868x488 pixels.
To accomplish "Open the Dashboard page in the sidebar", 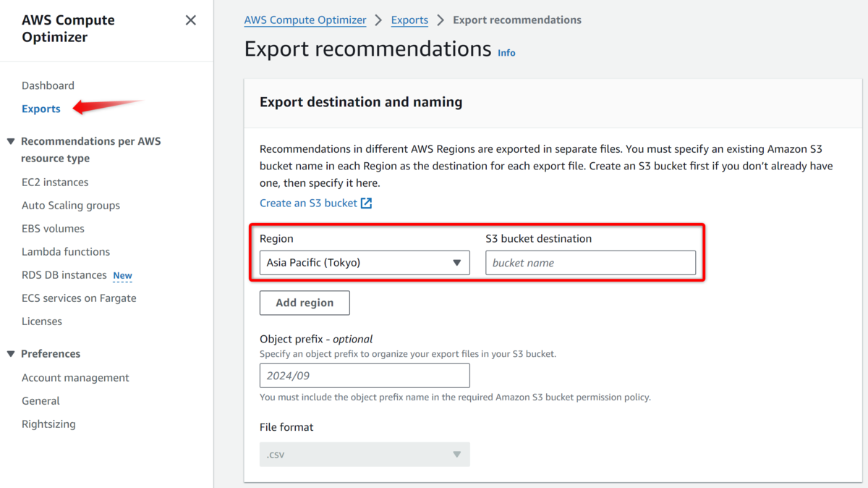I will (48, 85).
